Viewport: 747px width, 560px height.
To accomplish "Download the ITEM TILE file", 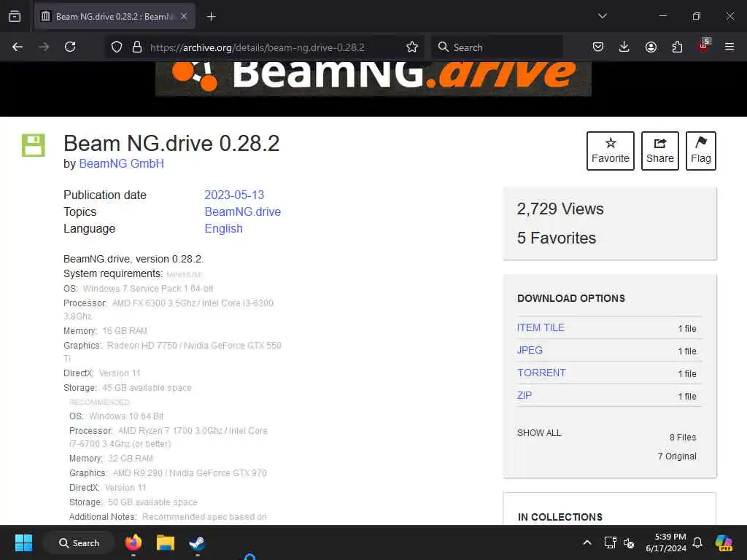I will (541, 327).
